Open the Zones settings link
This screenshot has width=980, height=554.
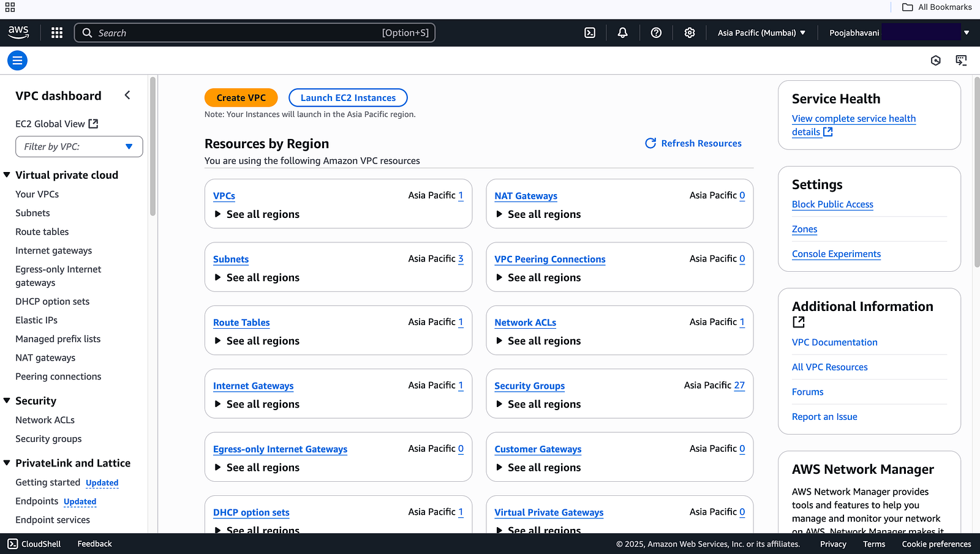805,230
